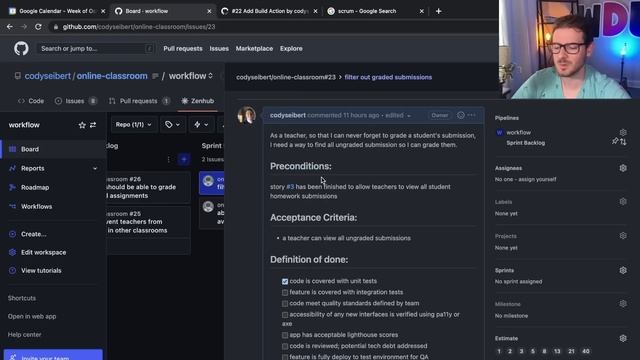Expand the Reports sidebar section
The width and height of the screenshot is (640, 360).
click(x=95, y=169)
